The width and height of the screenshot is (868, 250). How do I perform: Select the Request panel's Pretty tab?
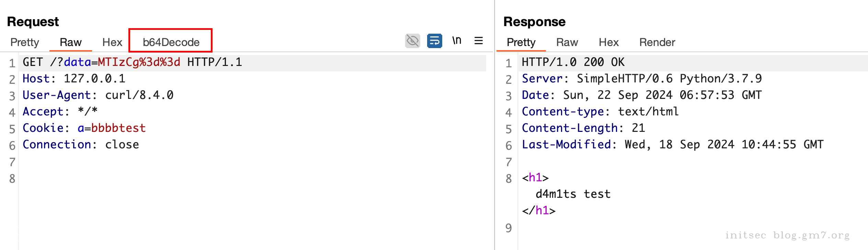coord(25,42)
